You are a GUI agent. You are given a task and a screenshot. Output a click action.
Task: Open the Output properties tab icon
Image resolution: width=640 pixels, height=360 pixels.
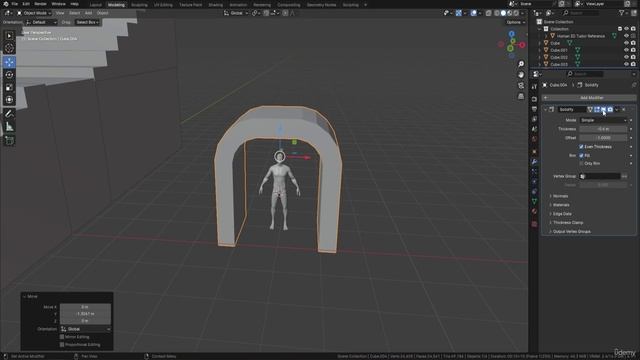(534, 109)
